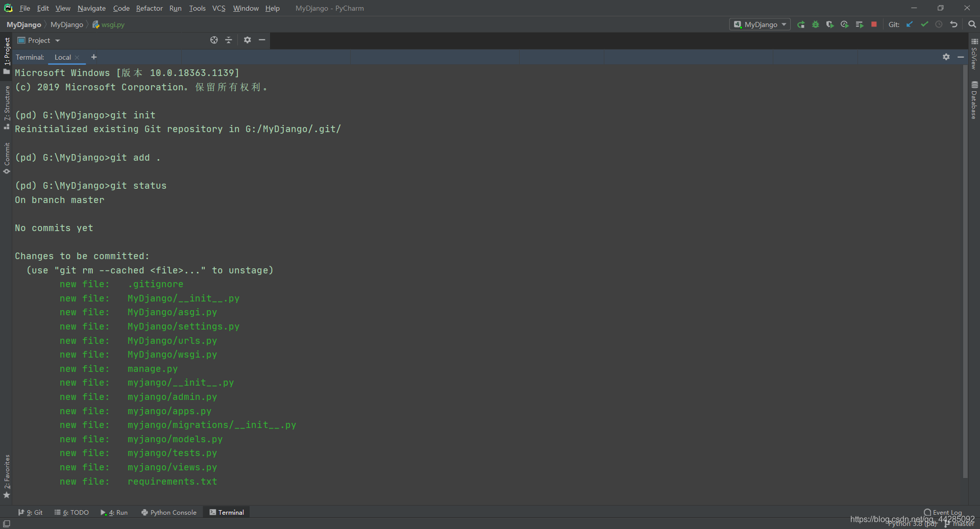Toggle the Database side tool window
980x529 pixels.
click(974, 100)
